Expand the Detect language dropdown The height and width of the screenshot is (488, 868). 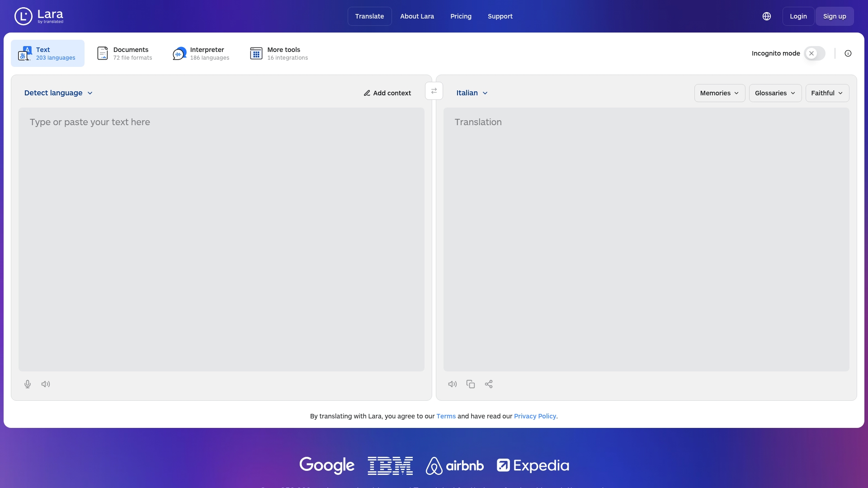pyautogui.click(x=58, y=93)
